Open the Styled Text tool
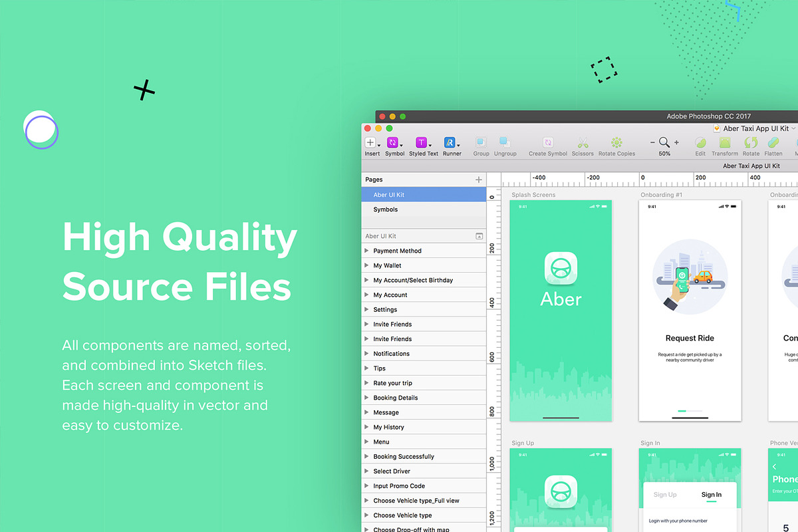The height and width of the screenshot is (532, 798). click(x=421, y=142)
